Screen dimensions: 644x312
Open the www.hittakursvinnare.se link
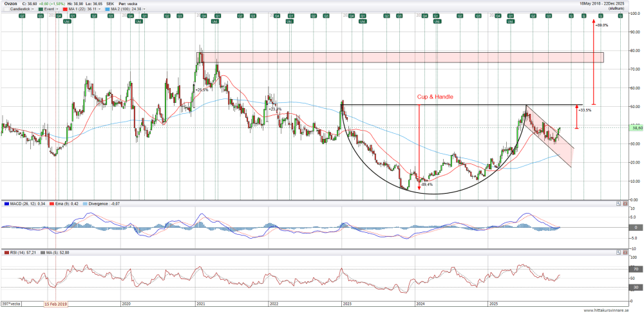[x=606, y=310]
